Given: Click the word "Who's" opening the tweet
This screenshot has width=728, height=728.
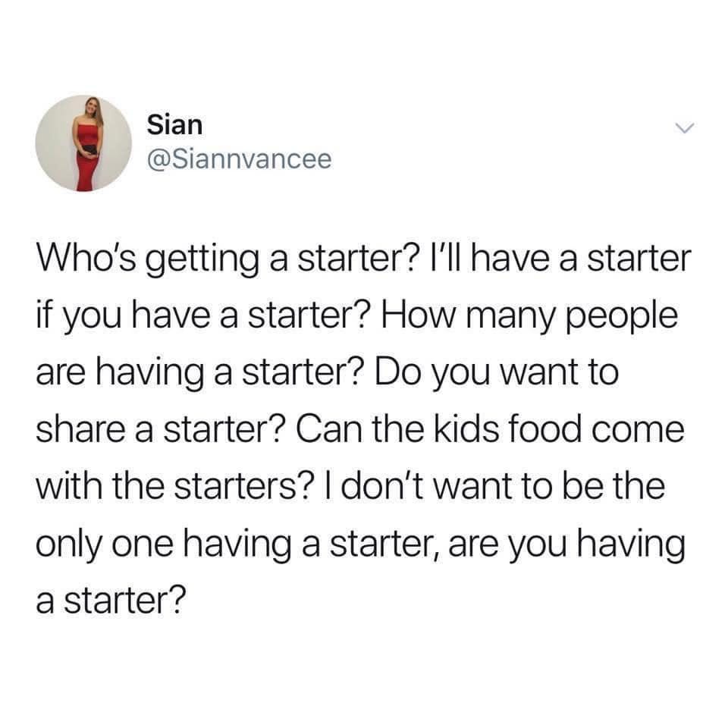Looking at the screenshot, I should 86,258.
